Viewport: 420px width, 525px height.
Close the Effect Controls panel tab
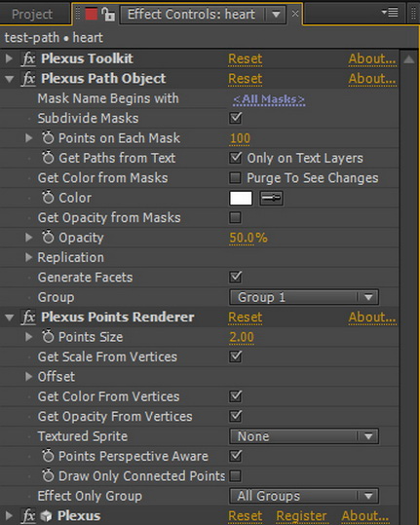pos(295,14)
